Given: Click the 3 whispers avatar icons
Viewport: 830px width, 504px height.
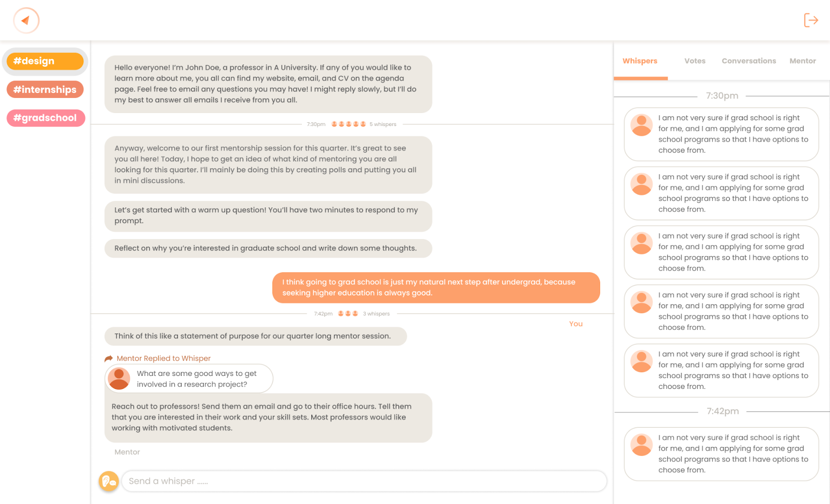Looking at the screenshot, I should 348,314.
